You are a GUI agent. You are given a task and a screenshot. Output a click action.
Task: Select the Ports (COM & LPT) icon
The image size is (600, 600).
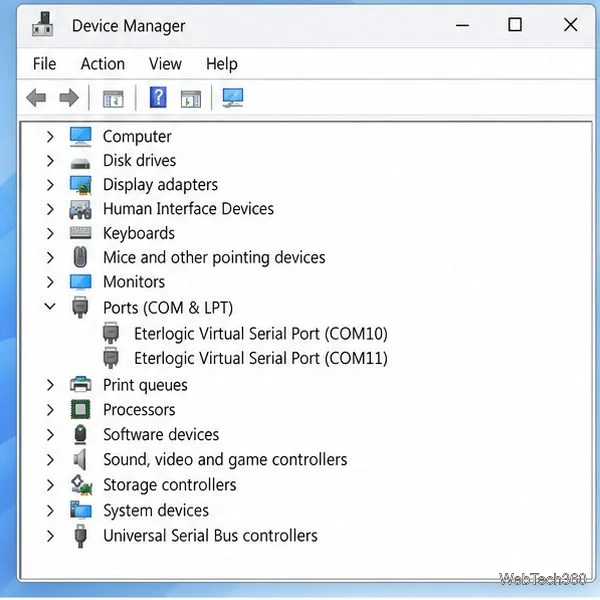[x=80, y=307]
